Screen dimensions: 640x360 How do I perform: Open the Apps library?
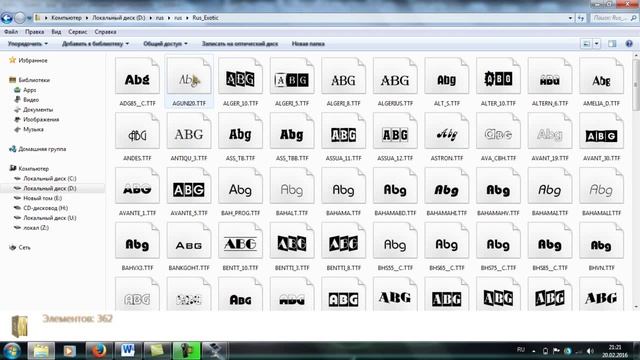tap(29, 90)
